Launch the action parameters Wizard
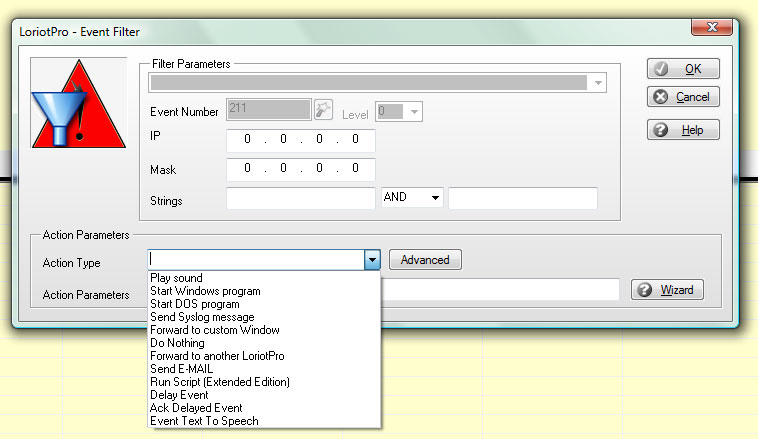Screen dimensions: 758x439 [x=667, y=290]
